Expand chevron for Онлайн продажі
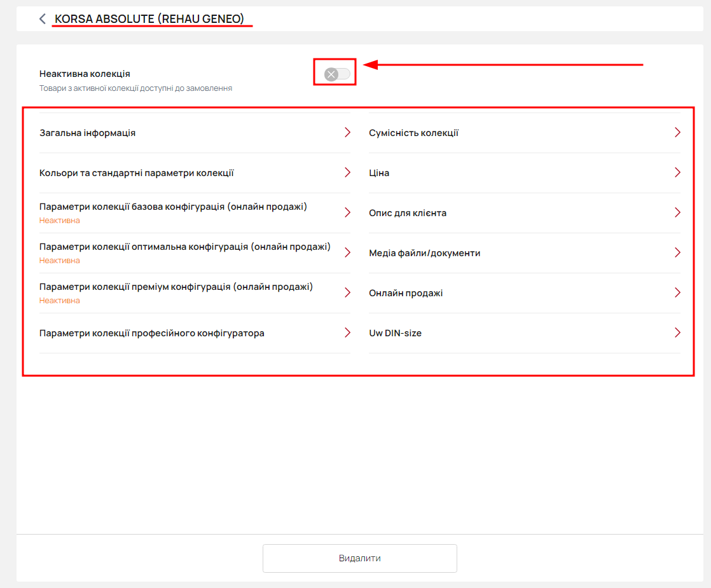Screen dimensions: 711x588 click(x=677, y=293)
